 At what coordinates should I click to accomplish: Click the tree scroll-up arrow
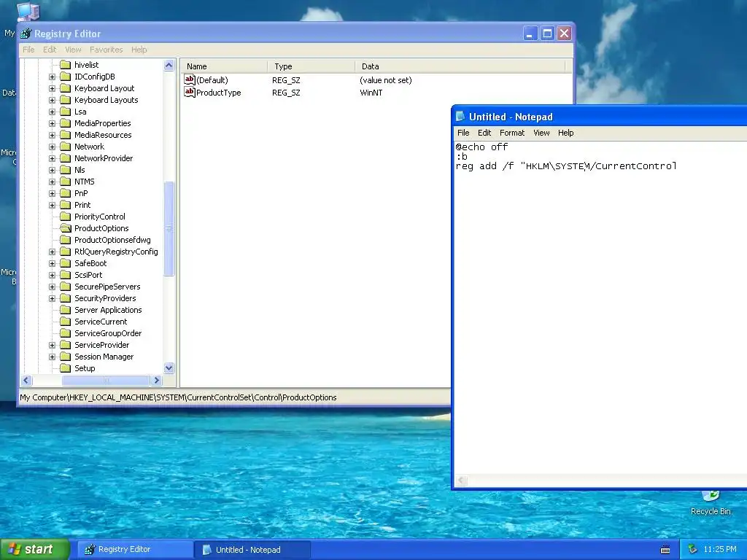coord(169,65)
